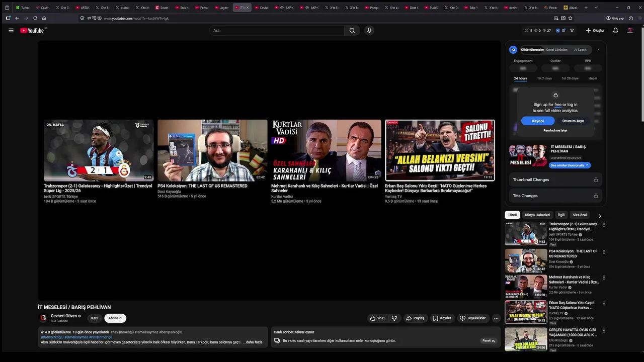Click the Paylaş share button
The image size is (644, 362).
pyautogui.click(x=415, y=318)
